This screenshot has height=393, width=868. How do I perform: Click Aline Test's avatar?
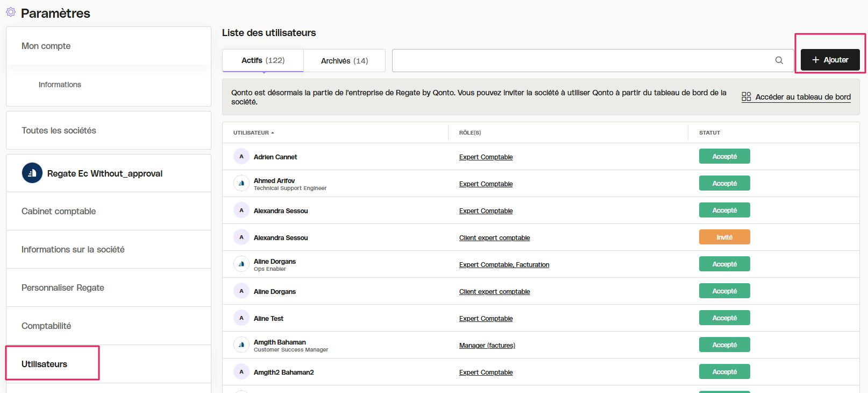(241, 318)
